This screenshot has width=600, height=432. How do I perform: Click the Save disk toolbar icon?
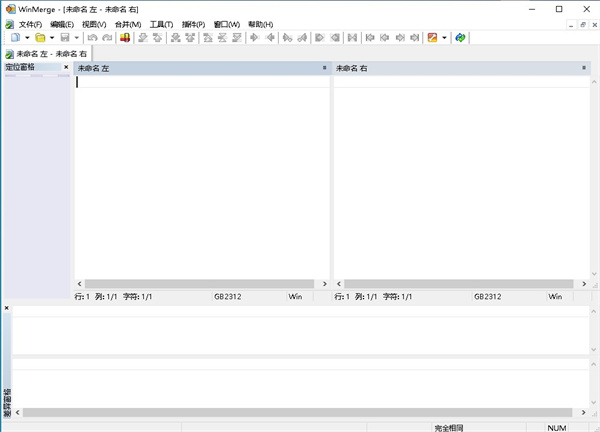pyautogui.click(x=64, y=38)
